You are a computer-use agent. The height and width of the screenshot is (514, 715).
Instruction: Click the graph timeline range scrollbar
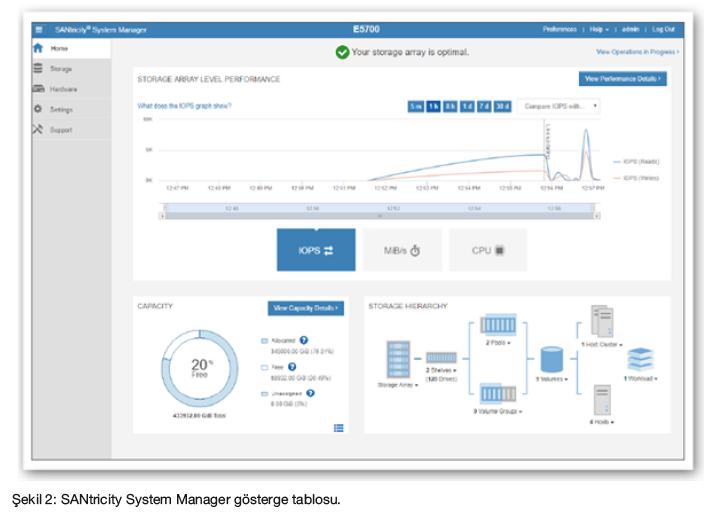[378, 210]
